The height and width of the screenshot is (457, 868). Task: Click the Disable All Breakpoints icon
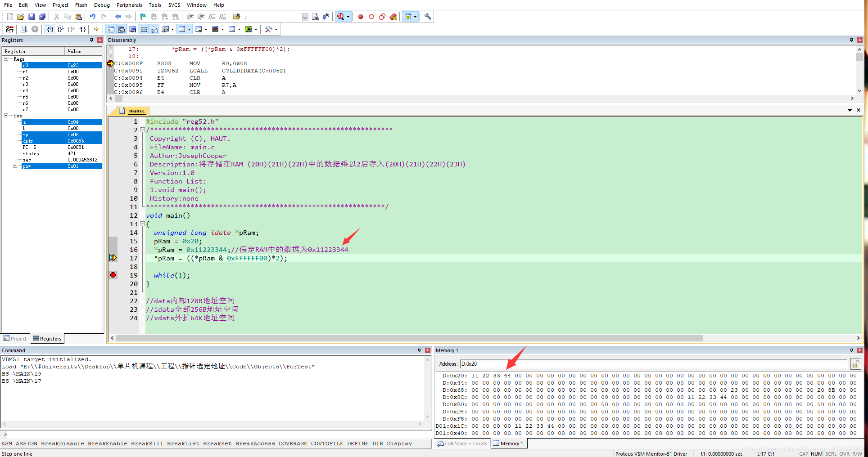point(382,17)
